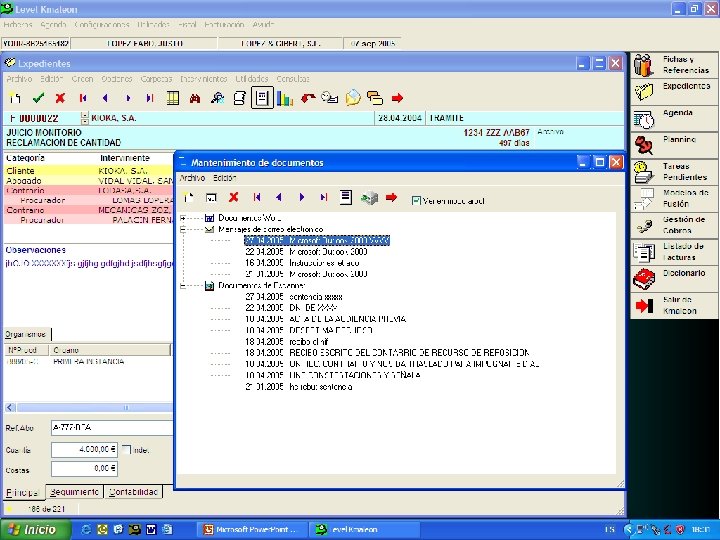Expand the Documentos Word tree node
Image resolution: width=720 pixels, height=540 pixels.
(x=183, y=218)
